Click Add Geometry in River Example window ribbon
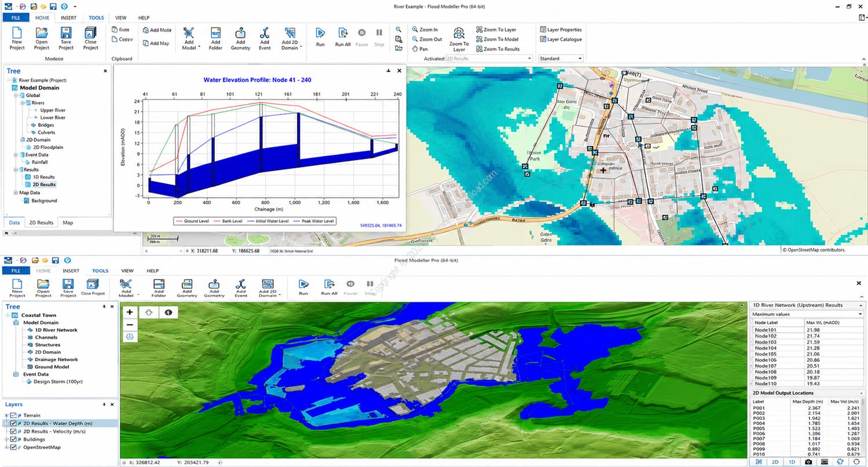Viewport: 868px width, 467px height. coord(240,39)
